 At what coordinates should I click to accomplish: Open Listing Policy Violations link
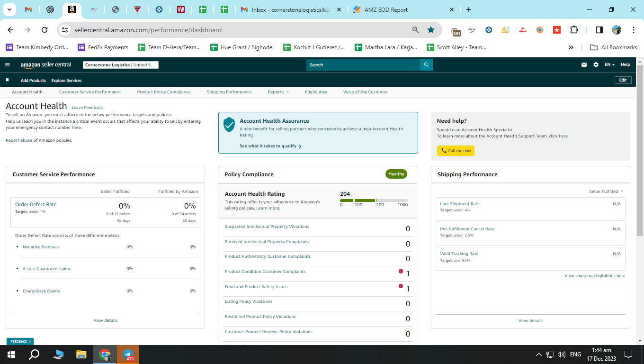click(248, 301)
